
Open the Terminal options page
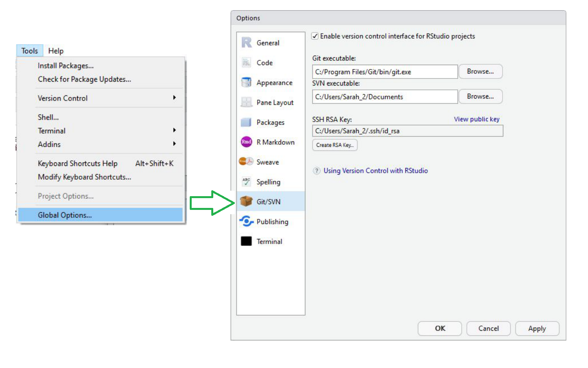click(x=271, y=241)
